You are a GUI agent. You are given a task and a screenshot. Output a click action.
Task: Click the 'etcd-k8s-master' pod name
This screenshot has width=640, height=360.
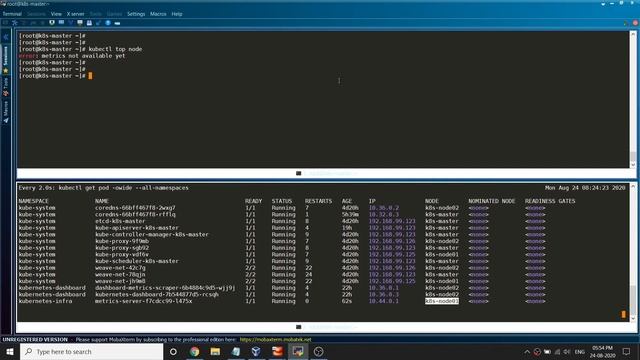pos(120,221)
